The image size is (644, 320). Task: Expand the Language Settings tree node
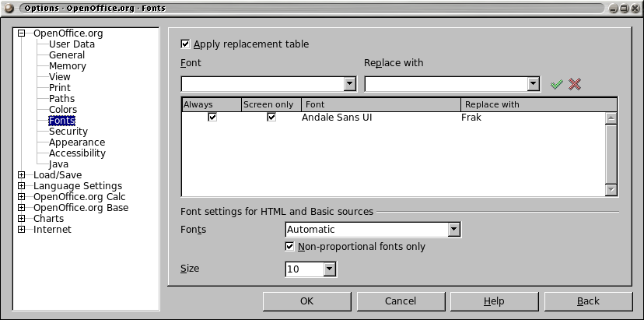[21, 186]
